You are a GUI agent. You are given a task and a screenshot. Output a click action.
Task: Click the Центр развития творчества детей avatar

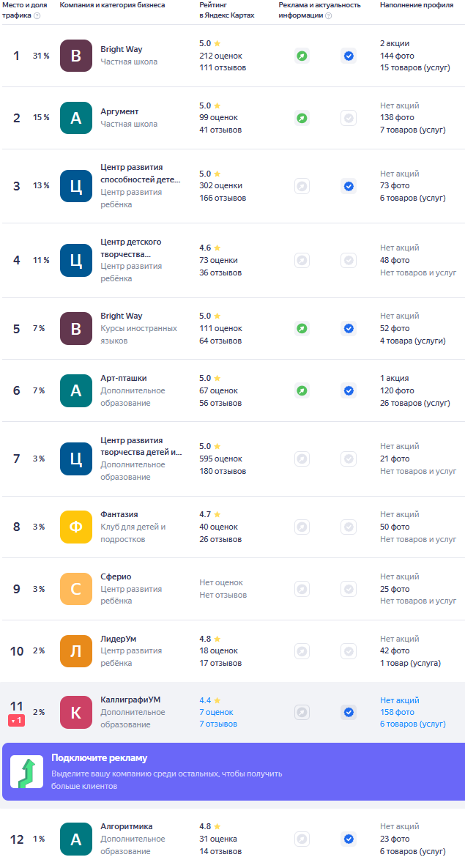[76, 459]
